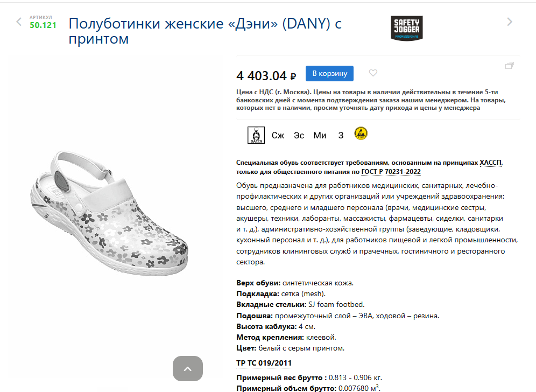Viewport: 536px width, 392px height.
Task: Add product to favorites with heart icon
Action: pos(373,73)
